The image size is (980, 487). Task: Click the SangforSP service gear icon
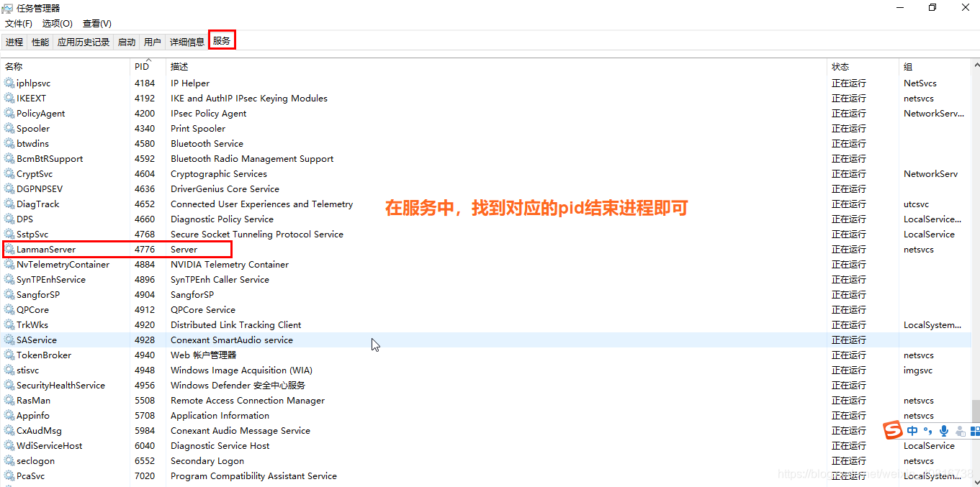pyautogui.click(x=9, y=295)
